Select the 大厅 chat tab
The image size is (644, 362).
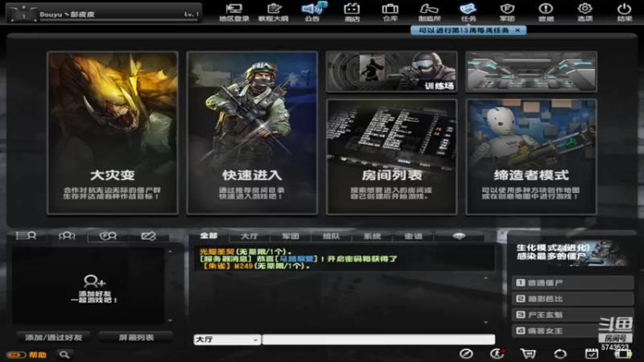pyautogui.click(x=250, y=237)
